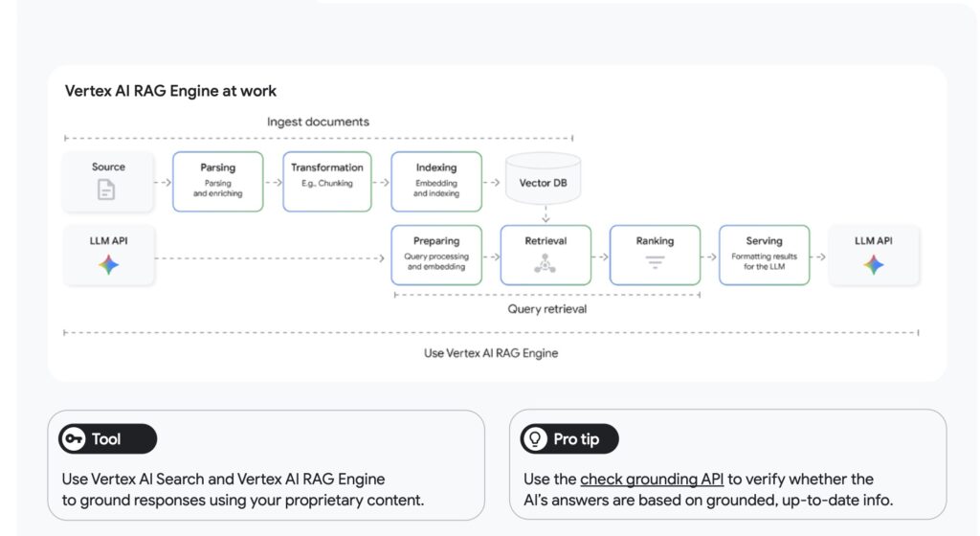980x536 pixels.
Task: Click the Vertex AI RAG Engine at work heading
Action: (170, 91)
